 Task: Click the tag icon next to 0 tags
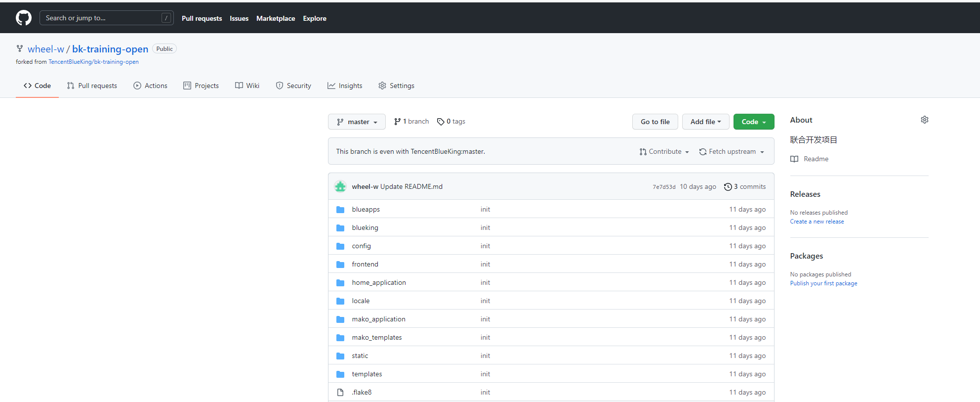point(441,122)
